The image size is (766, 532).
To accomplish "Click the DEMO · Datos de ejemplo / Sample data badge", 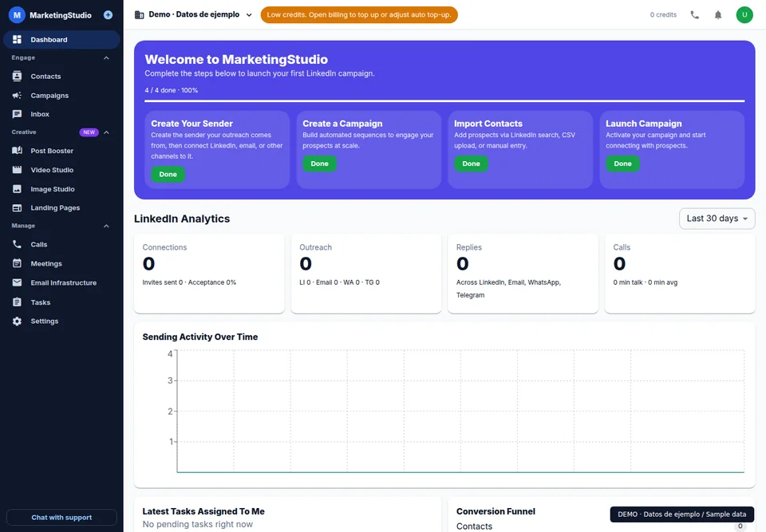I will (681, 514).
